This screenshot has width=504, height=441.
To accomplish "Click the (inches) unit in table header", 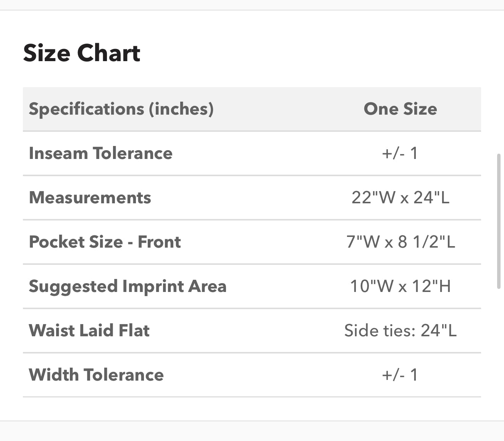I will pos(181,109).
